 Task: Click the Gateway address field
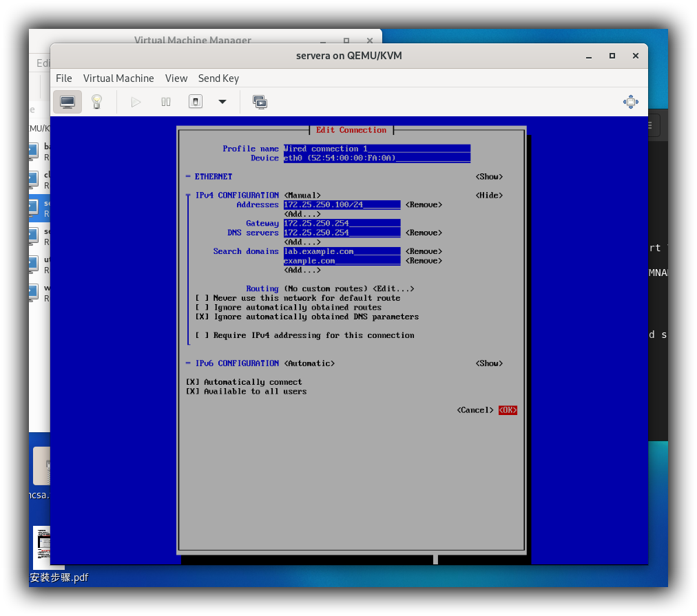click(x=342, y=224)
